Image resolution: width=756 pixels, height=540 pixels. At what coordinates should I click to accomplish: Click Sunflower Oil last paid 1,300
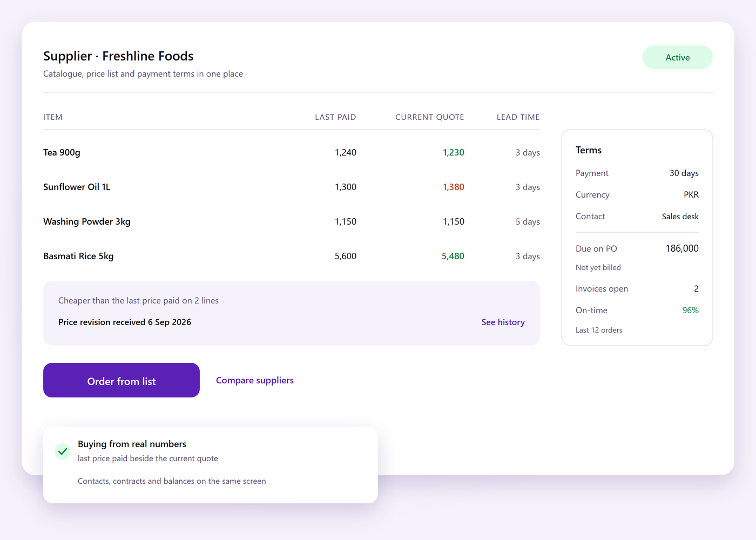[x=346, y=187]
